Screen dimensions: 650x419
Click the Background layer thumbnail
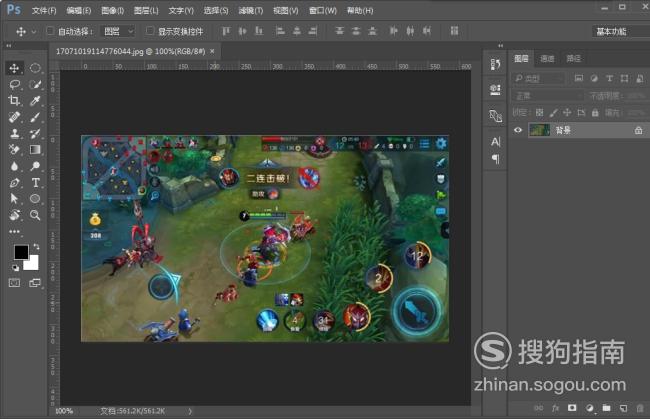click(x=539, y=130)
